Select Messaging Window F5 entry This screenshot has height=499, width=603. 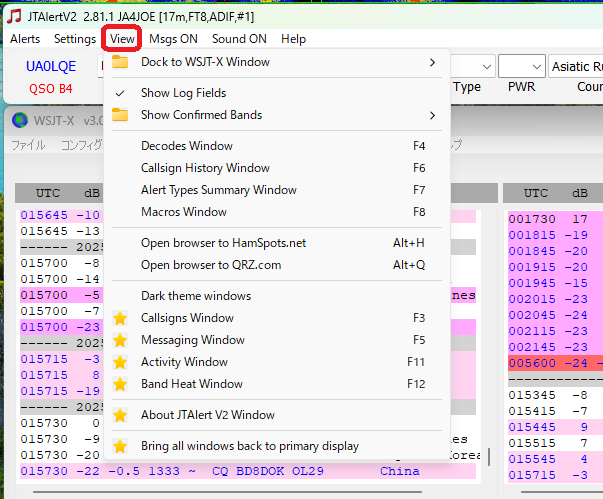point(277,340)
